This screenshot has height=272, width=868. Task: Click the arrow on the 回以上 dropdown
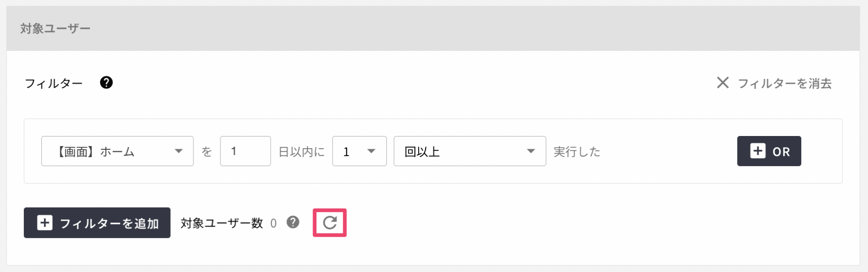(x=531, y=151)
